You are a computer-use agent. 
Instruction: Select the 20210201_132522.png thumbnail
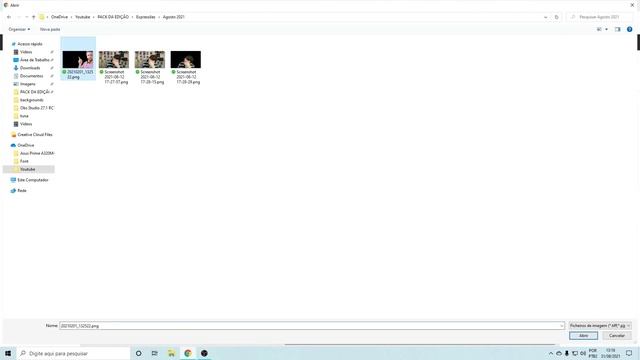78,59
